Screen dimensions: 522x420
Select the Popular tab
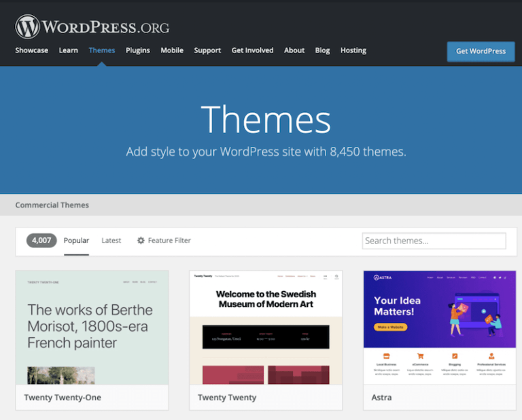[76, 241]
